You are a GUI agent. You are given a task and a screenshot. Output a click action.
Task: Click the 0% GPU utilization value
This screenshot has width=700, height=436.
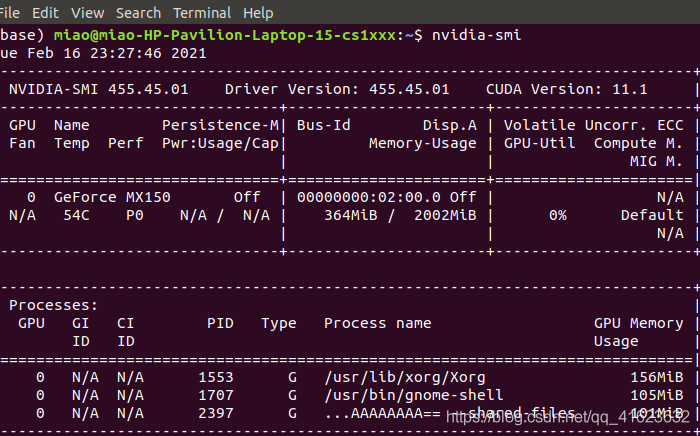coord(557,215)
